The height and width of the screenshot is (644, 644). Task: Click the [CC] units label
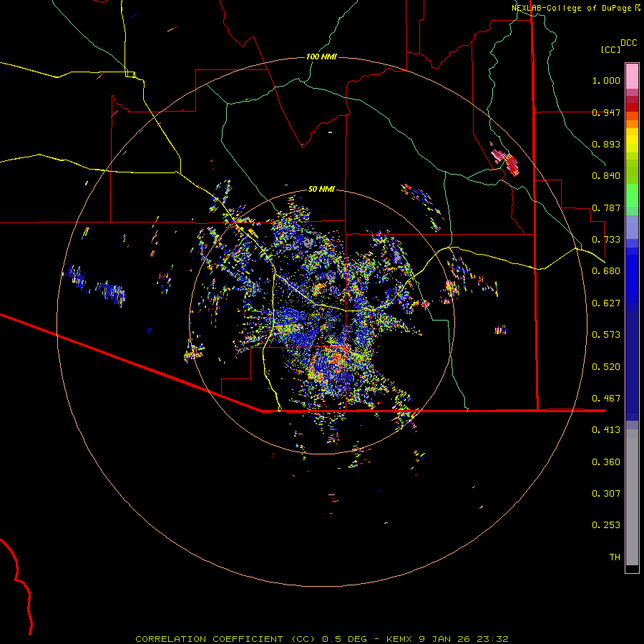tap(611, 49)
